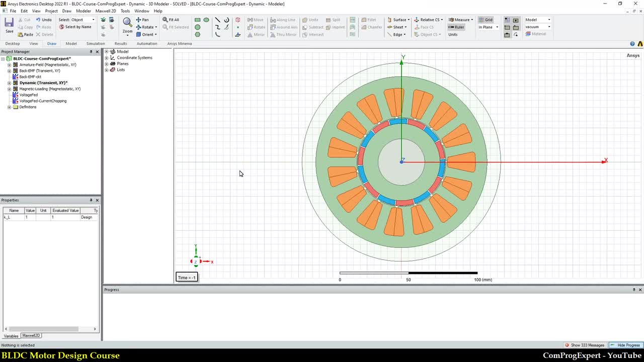Image resolution: width=644 pixels, height=362 pixels.
Task: Select the Variables tab in Properties
Action: 11,336
